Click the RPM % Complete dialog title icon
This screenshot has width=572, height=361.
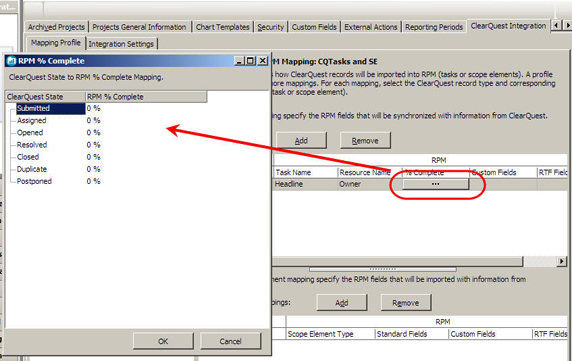tap(11, 61)
